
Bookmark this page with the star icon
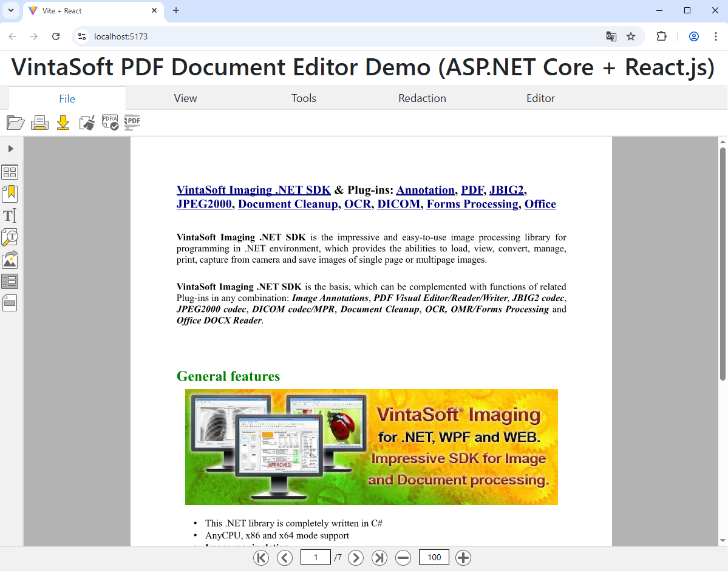click(630, 36)
